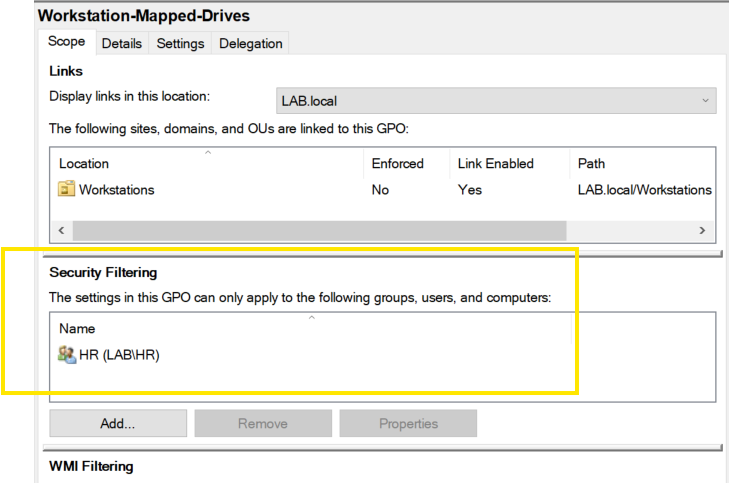Click the Link Enabled column header

[510, 164]
